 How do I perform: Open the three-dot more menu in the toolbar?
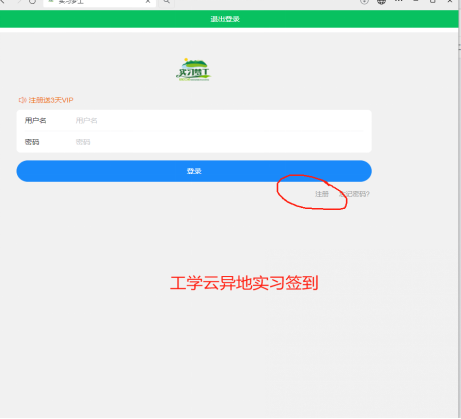tap(399, 1)
